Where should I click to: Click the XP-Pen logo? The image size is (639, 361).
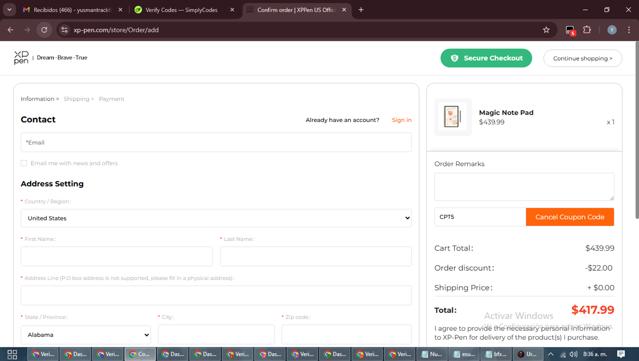[x=21, y=57]
